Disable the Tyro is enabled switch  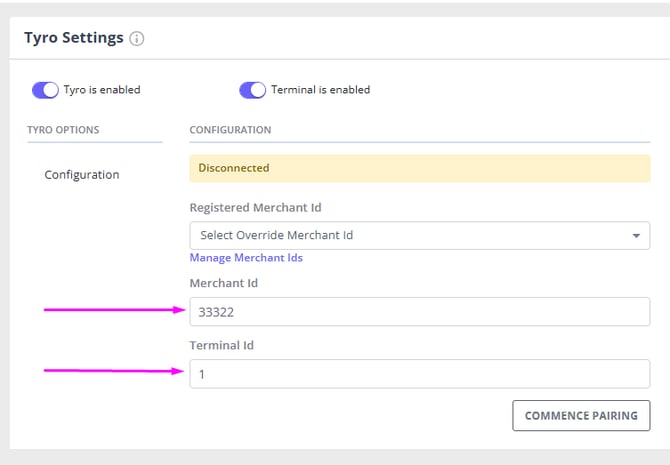click(46, 90)
